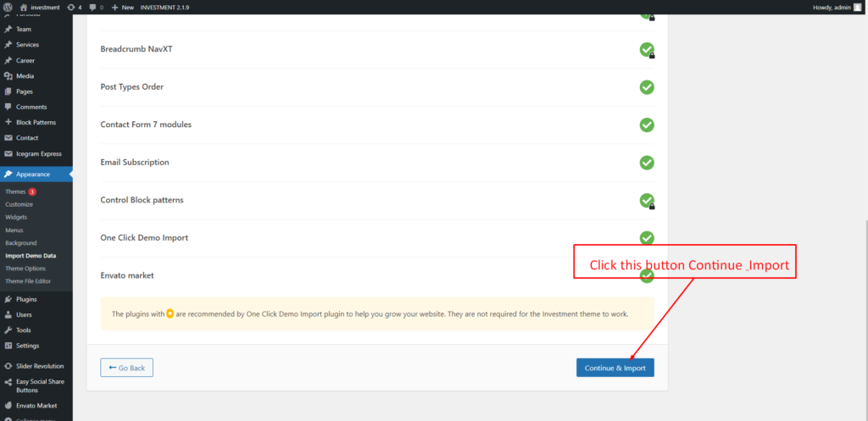Viewport: 868px width, 421px height.
Task: Click the yellow star icon in the notice
Action: [x=170, y=313]
